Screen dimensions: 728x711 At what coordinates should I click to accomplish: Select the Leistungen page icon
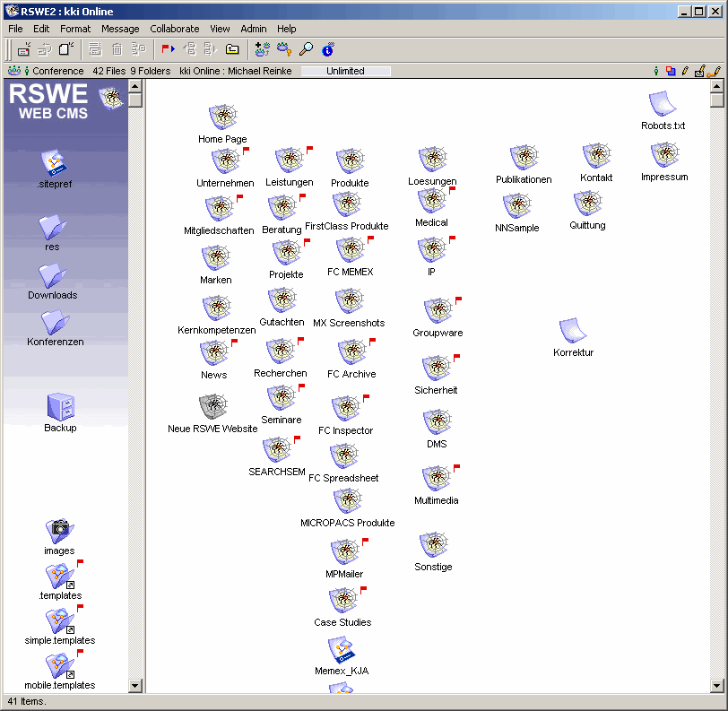pyautogui.click(x=290, y=160)
